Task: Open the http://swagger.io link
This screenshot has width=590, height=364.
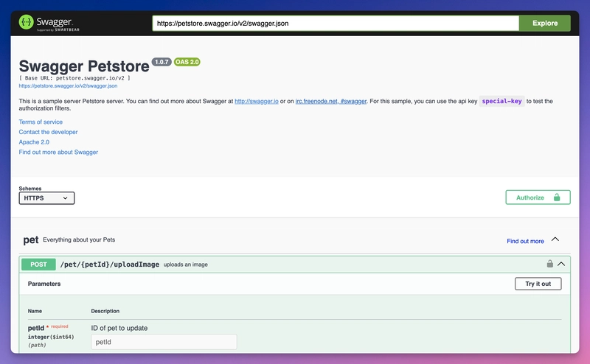Action: [x=257, y=101]
